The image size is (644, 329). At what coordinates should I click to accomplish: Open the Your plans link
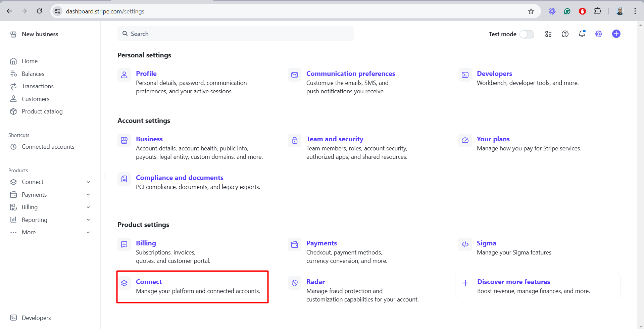[493, 139]
